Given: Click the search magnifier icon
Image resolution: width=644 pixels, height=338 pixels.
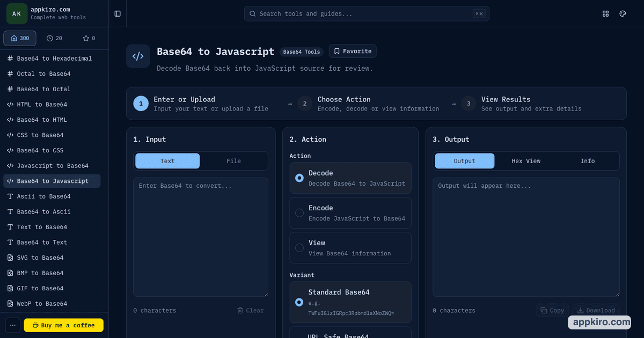Looking at the screenshot, I should pyautogui.click(x=253, y=13).
